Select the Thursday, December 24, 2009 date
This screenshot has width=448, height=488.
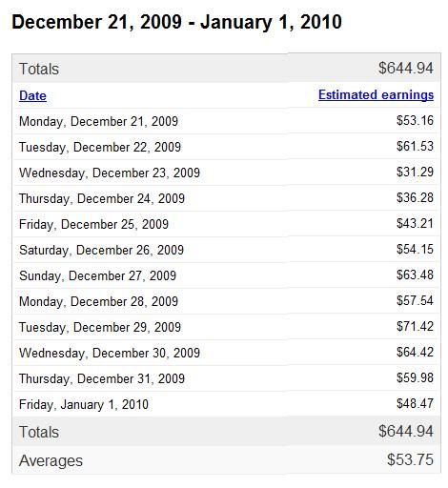tap(102, 198)
